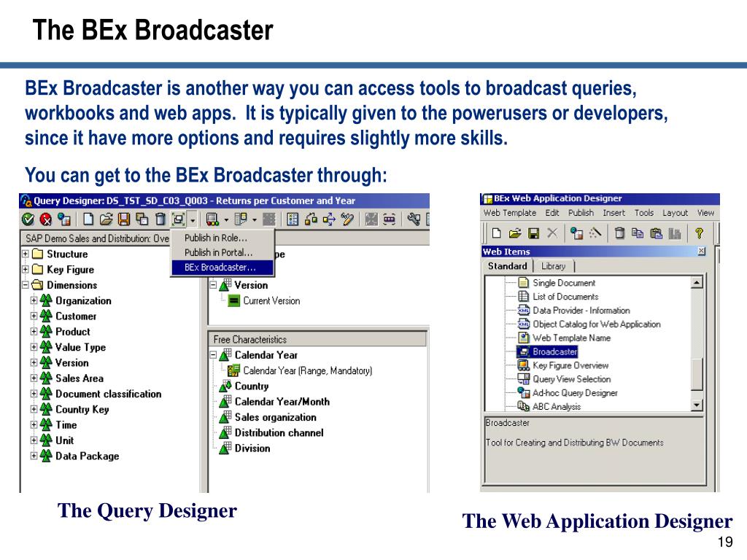Open the Layout menu
This screenshot has height=560, width=747.
click(x=675, y=213)
